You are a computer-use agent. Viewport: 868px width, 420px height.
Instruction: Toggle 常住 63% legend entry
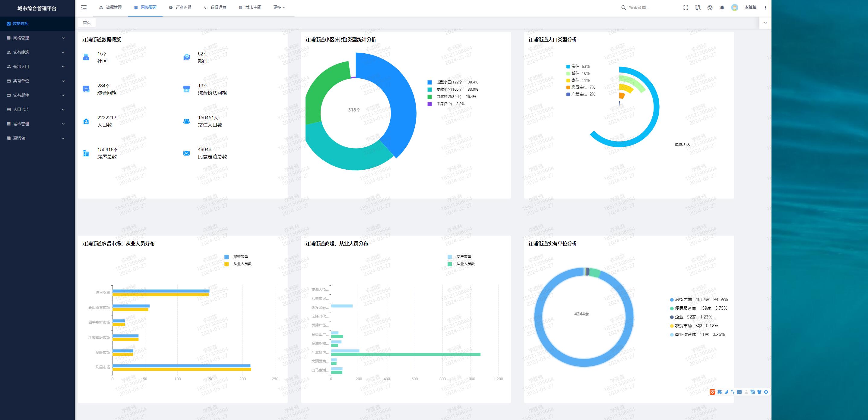(578, 66)
